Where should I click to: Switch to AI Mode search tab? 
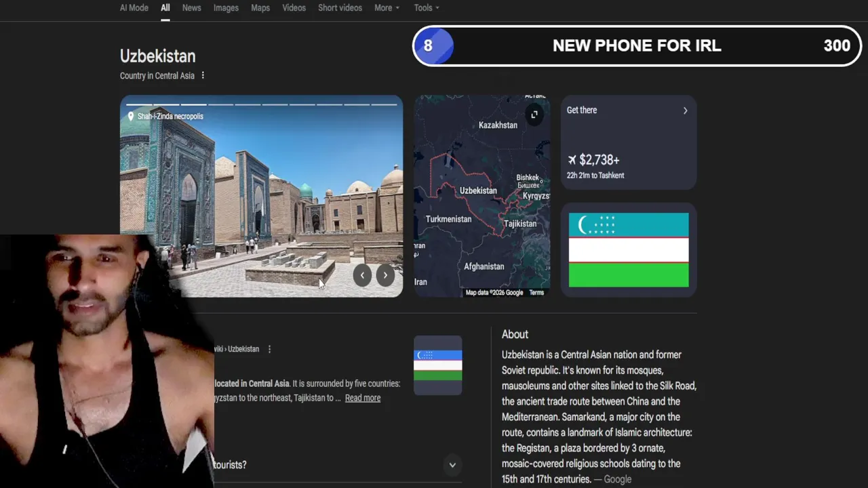[134, 8]
